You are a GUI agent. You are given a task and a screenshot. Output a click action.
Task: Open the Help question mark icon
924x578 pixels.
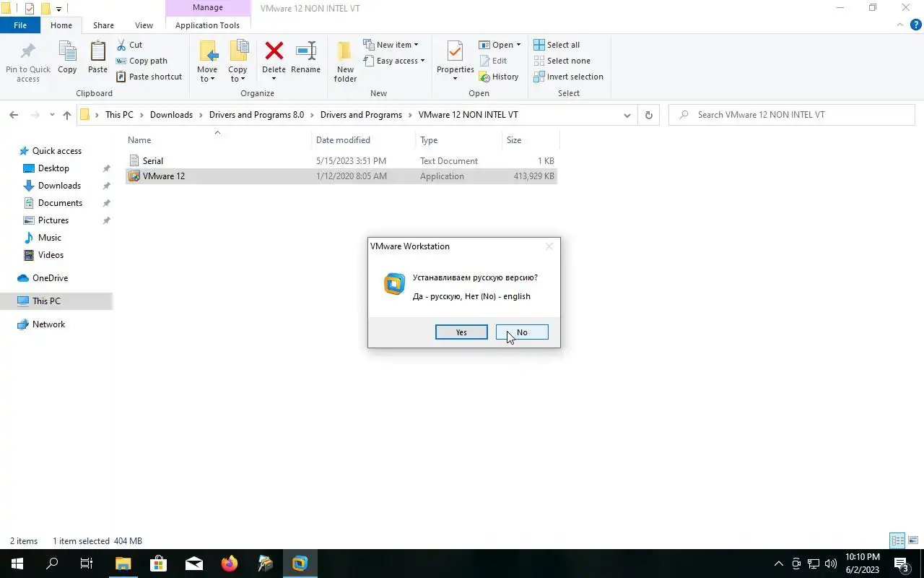(915, 25)
